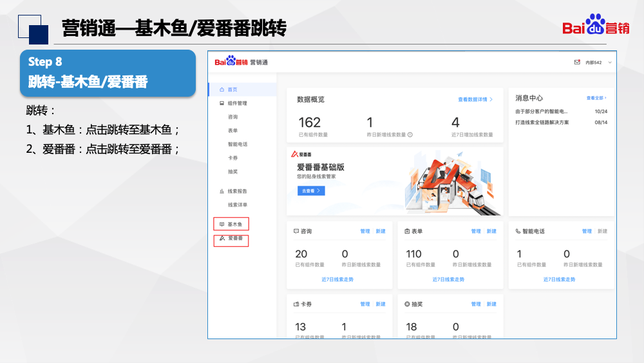The height and width of the screenshot is (363, 644).
Task: Click the 线索报告 chart icon in sidebar
Action: pos(222,191)
